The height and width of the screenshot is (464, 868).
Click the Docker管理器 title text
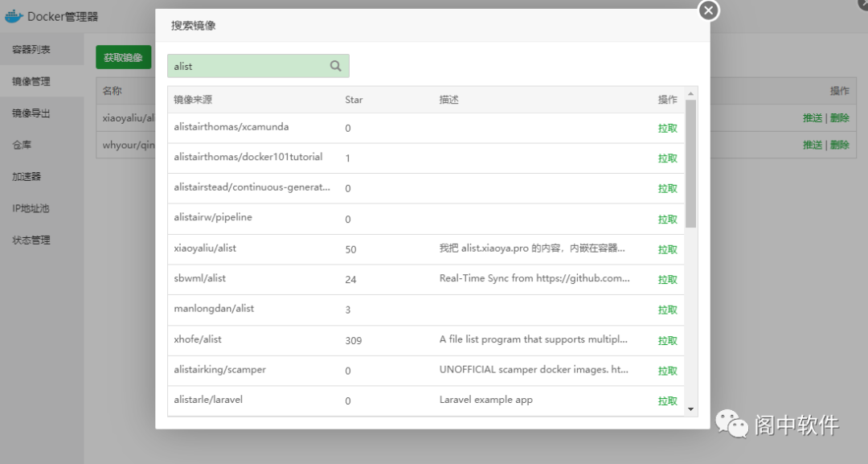point(63,17)
